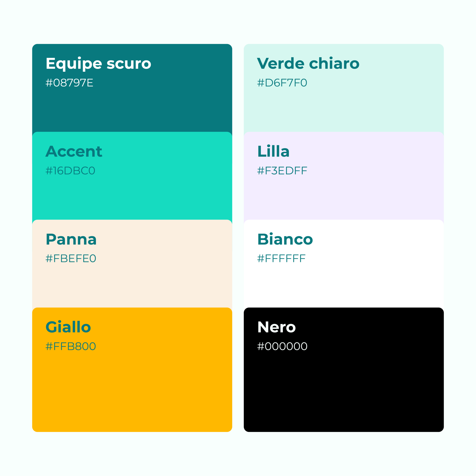Select the #000000 hex code label
476x476 pixels.
(282, 346)
